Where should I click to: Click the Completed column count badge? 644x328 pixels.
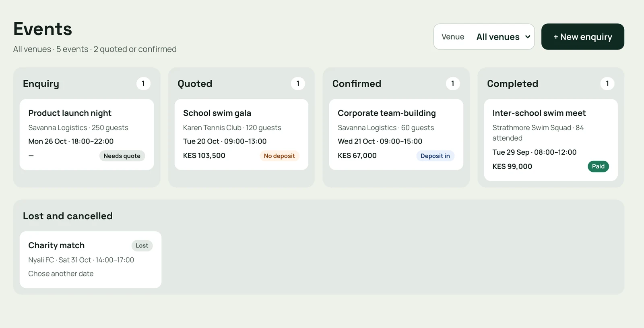pos(607,83)
